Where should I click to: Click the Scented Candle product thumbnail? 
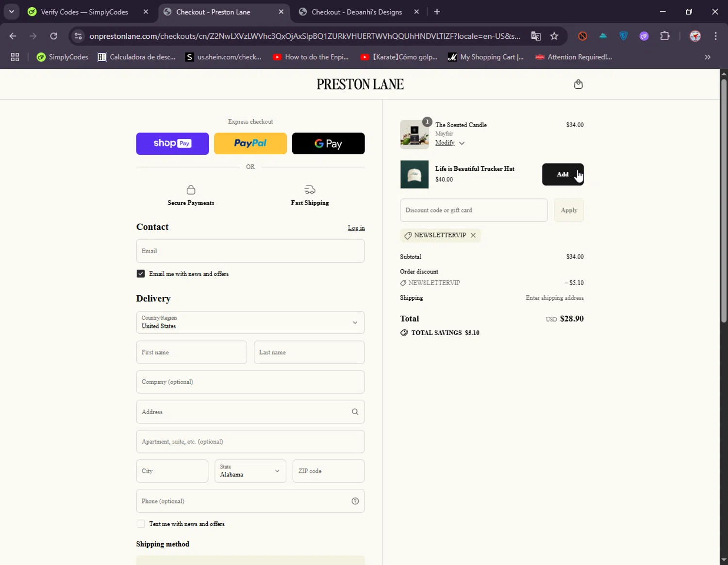point(414,134)
